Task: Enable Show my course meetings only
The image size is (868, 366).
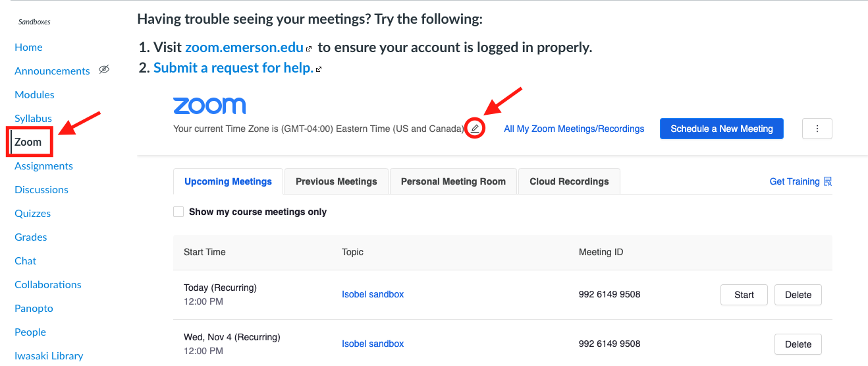Action: pyautogui.click(x=178, y=212)
